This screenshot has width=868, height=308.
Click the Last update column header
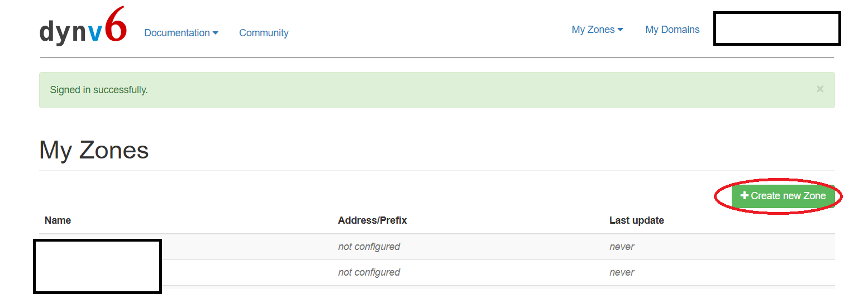(x=636, y=220)
